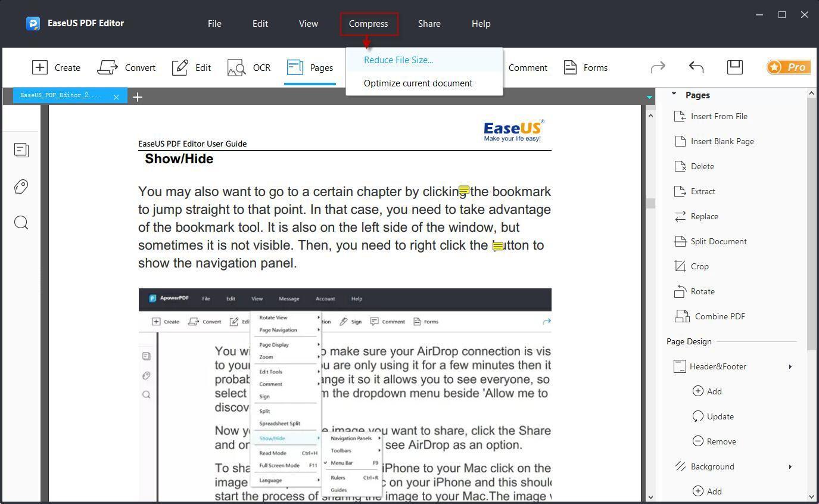This screenshot has width=819, height=504.
Task: Open the Edit menu in menu bar
Action: pos(260,24)
